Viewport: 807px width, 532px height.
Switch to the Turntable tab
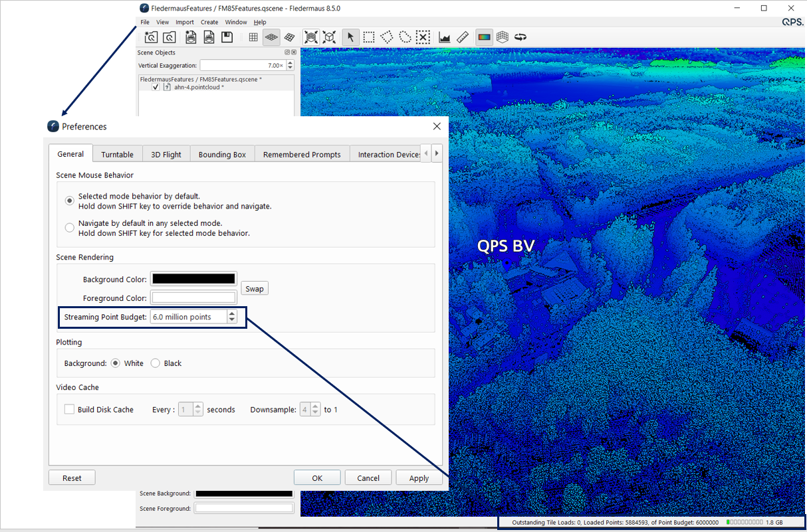coord(117,155)
